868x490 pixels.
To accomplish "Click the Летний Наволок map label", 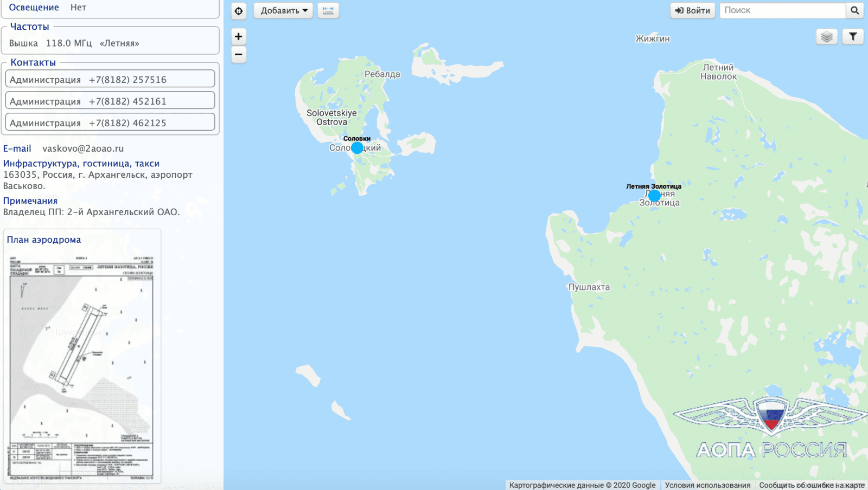I will 718,72.
